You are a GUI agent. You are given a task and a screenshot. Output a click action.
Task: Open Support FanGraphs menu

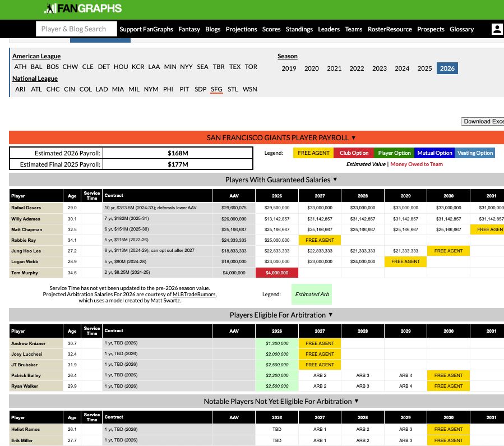coord(146,29)
